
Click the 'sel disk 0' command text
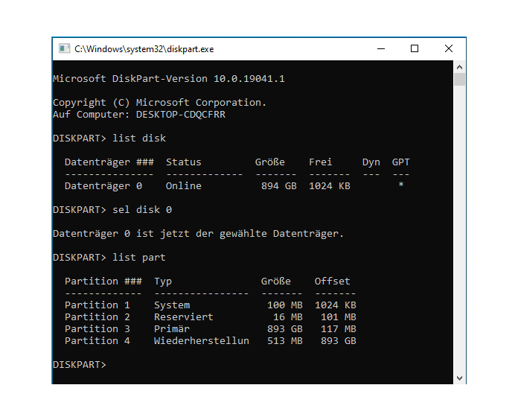coord(142,210)
